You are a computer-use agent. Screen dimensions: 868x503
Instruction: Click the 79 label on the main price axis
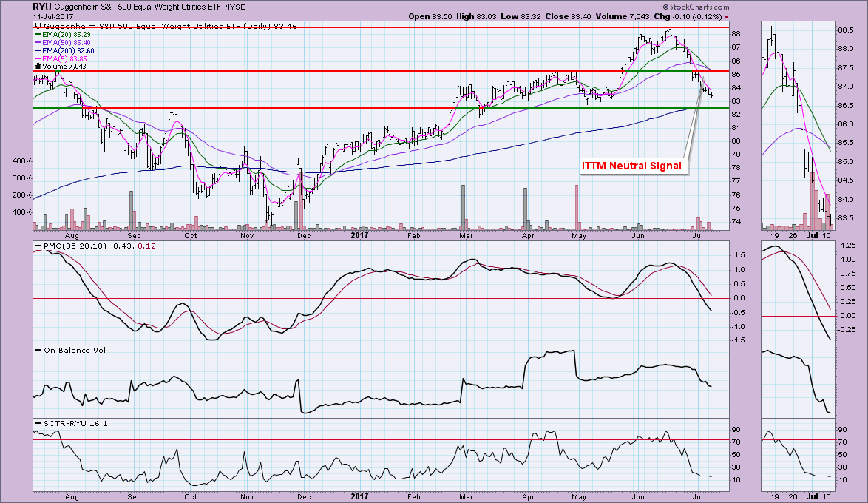click(736, 155)
